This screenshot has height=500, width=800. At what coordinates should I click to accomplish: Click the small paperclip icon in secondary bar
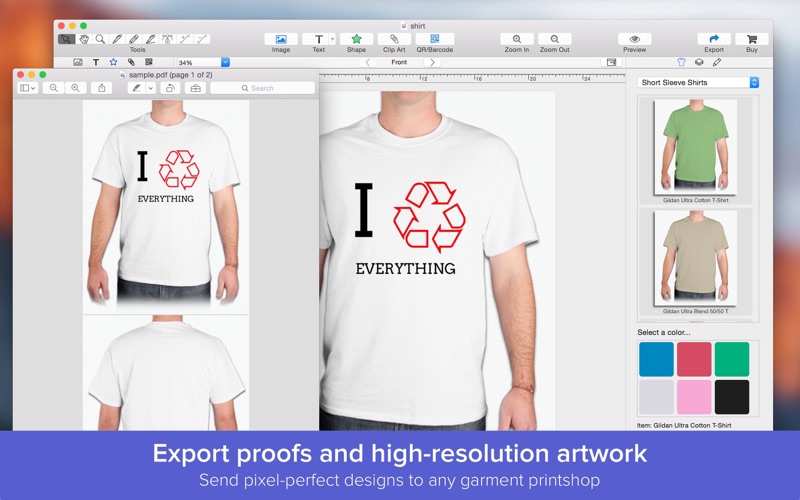[x=131, y=62]
